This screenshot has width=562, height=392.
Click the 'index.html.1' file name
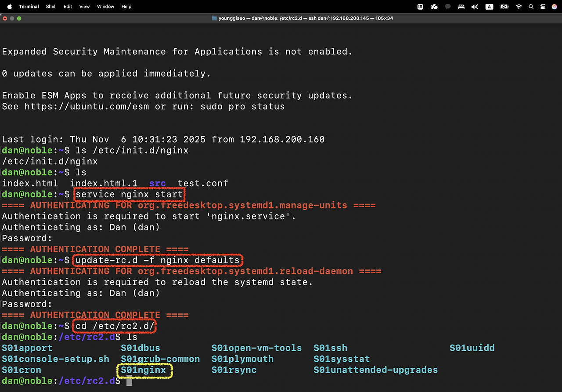[104, 183]
